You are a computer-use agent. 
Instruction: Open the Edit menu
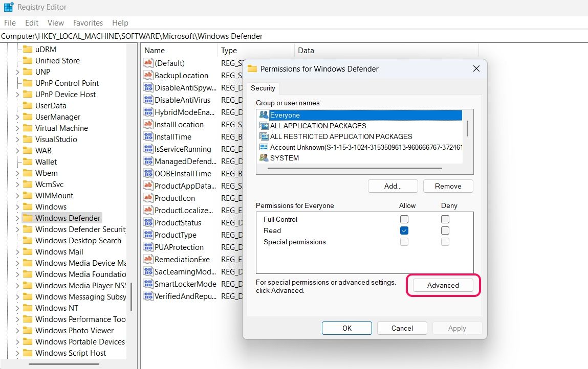tap(32, 23)
